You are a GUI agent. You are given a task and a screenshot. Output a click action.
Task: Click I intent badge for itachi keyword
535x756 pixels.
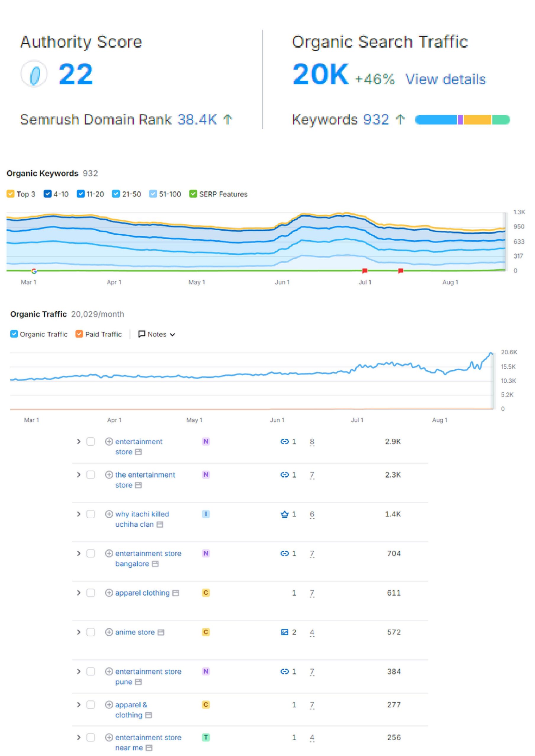coord(206,514)
